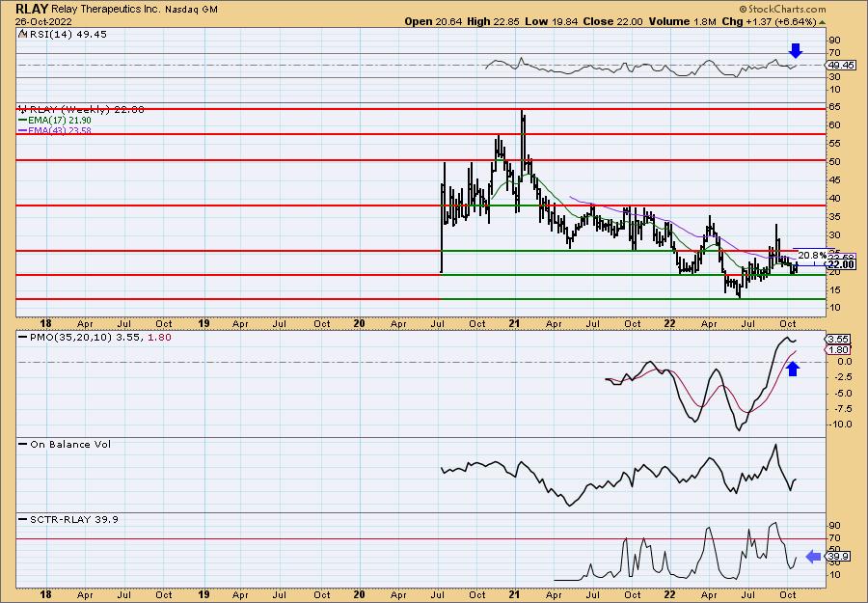Click the 'Volume 1.8M' value

pos(682,21)
